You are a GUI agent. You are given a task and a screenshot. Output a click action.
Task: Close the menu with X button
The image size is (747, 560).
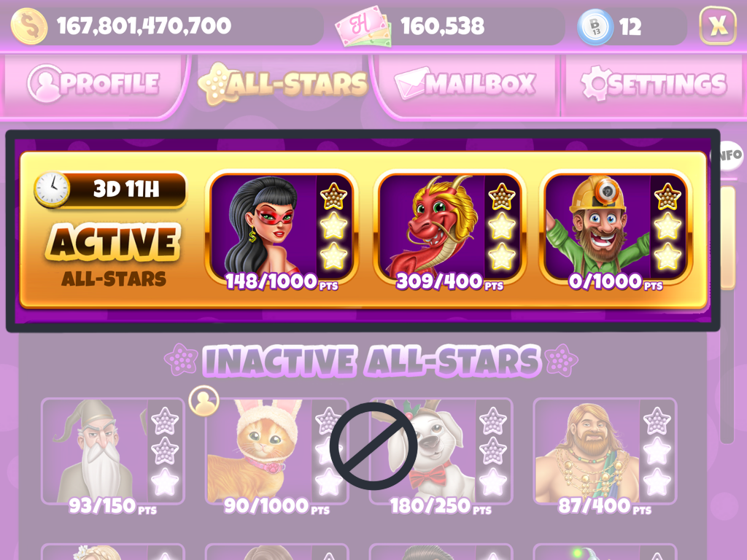(718, 26)
